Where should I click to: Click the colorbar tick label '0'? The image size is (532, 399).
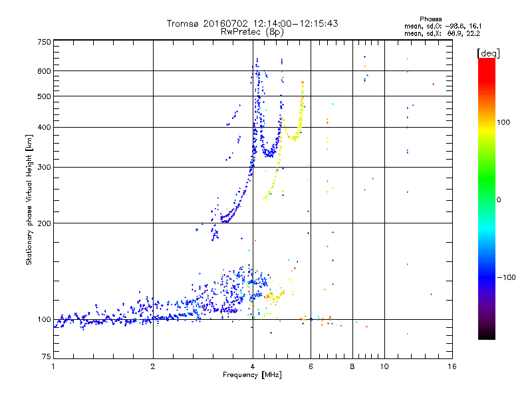(x=499, y=200)
